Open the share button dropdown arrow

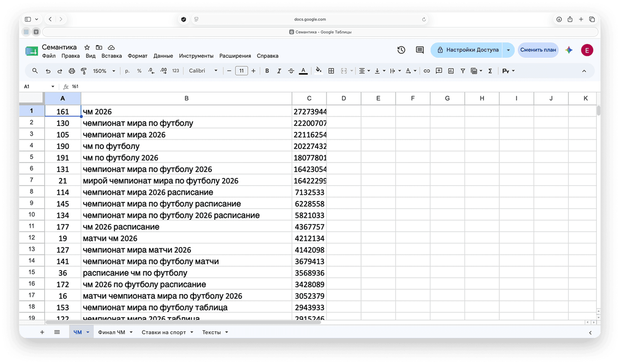[508, 50]
